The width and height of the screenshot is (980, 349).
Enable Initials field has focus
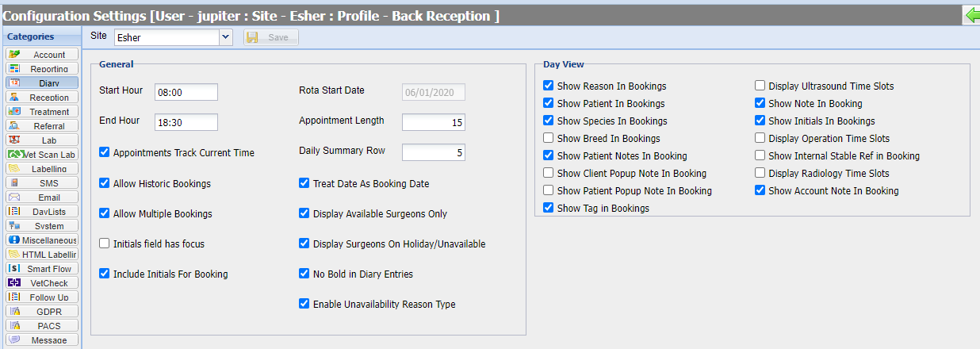coord(105,244)
